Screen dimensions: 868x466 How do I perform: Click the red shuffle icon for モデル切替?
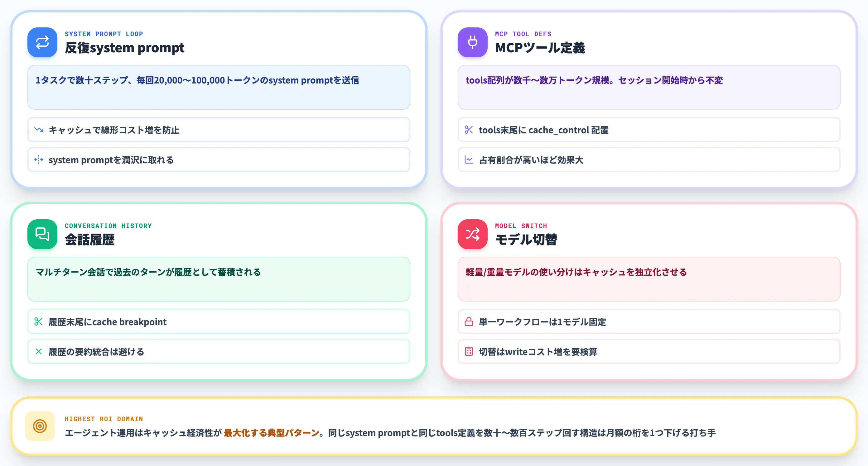(472, 234)
